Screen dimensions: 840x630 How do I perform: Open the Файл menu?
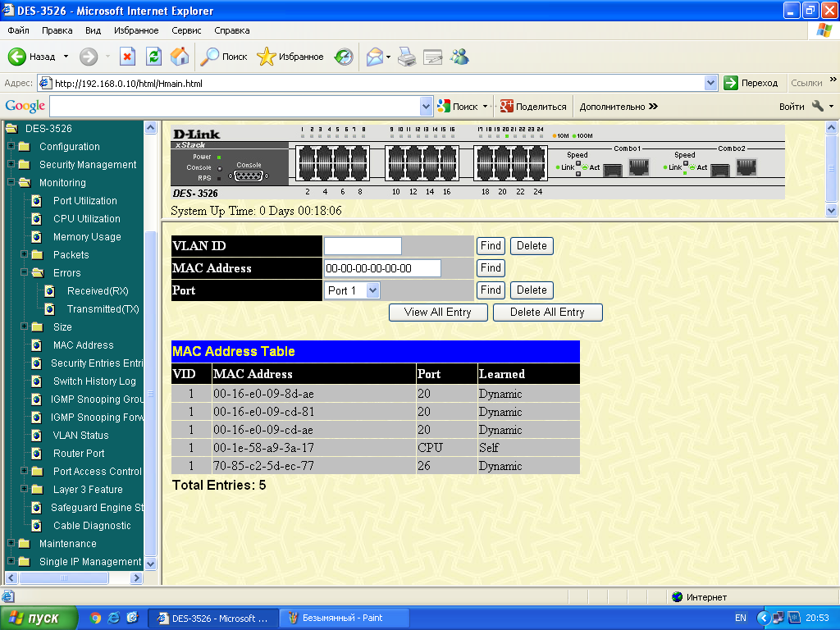click(x=18, y=30)
